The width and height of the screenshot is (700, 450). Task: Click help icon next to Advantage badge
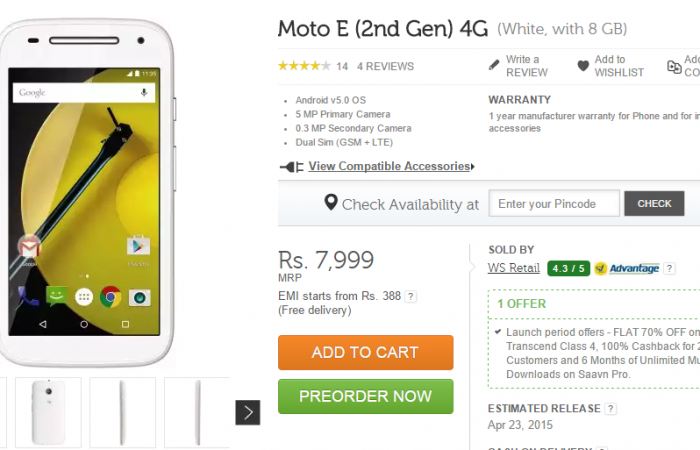click(670, 268)
